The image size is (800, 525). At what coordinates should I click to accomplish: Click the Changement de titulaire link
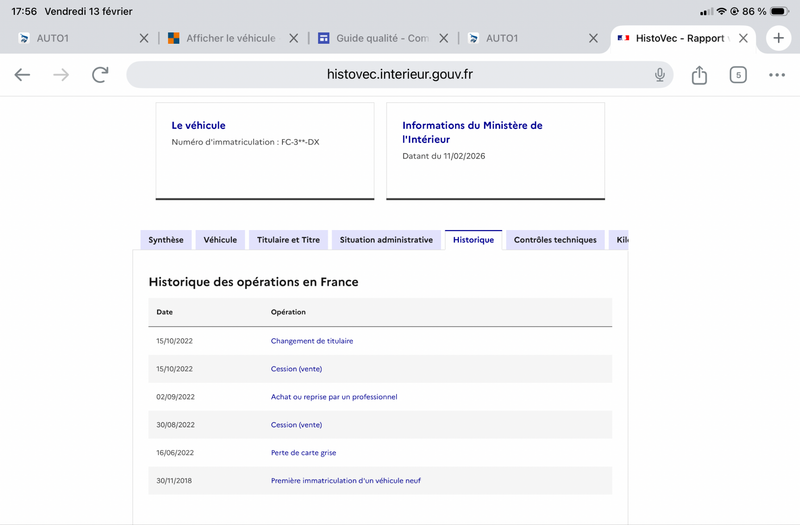point(312,341)
